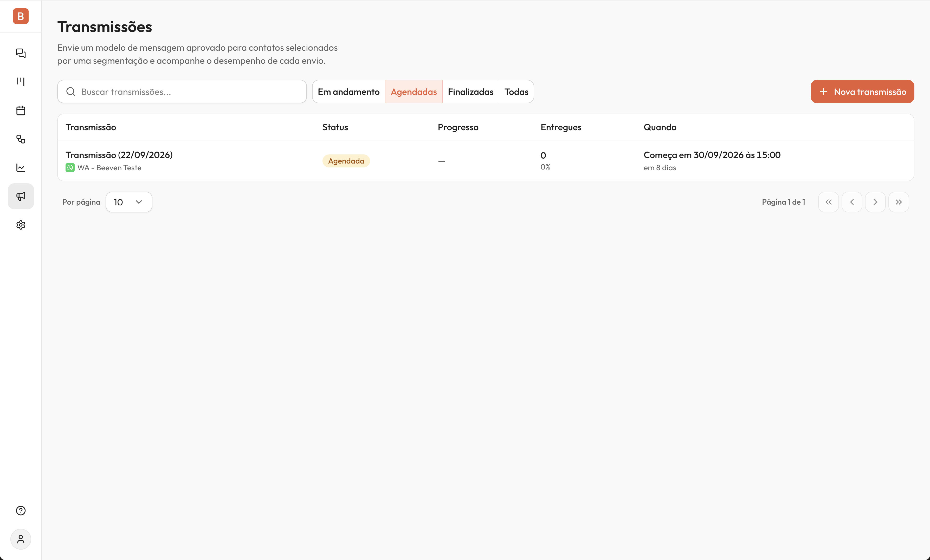Image resolution: width=930 pixels, height=560 pixels.
Task: Open the automation flows icon in sidebar
Action: pyautogui.click(x=21, y=139)
